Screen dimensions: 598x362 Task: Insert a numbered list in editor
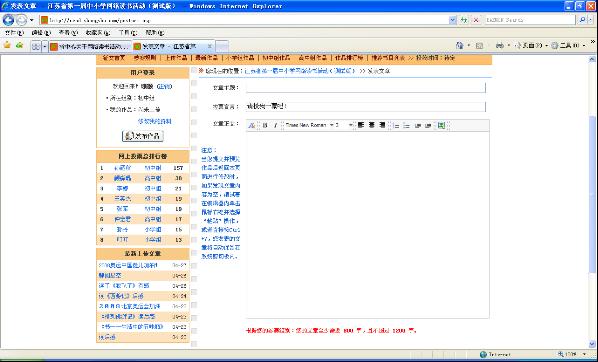[396, 125]
